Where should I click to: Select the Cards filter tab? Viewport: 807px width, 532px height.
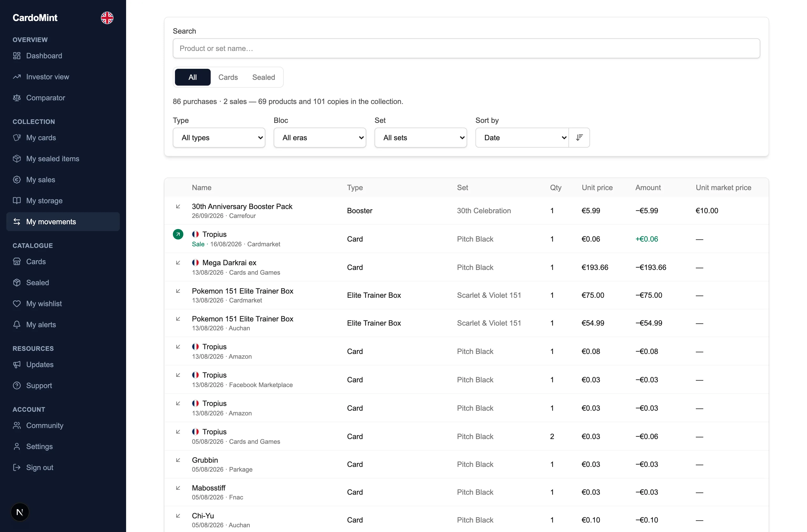point(228,77)
